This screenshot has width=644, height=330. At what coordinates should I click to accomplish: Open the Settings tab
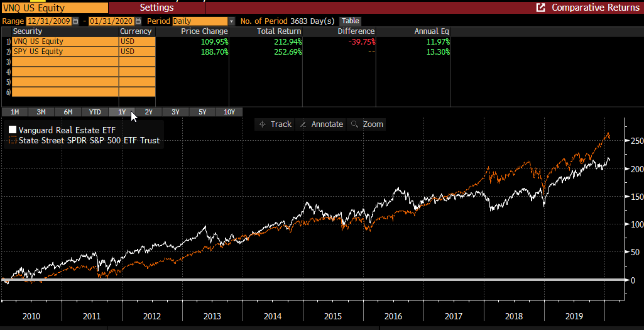click(156, 8)
